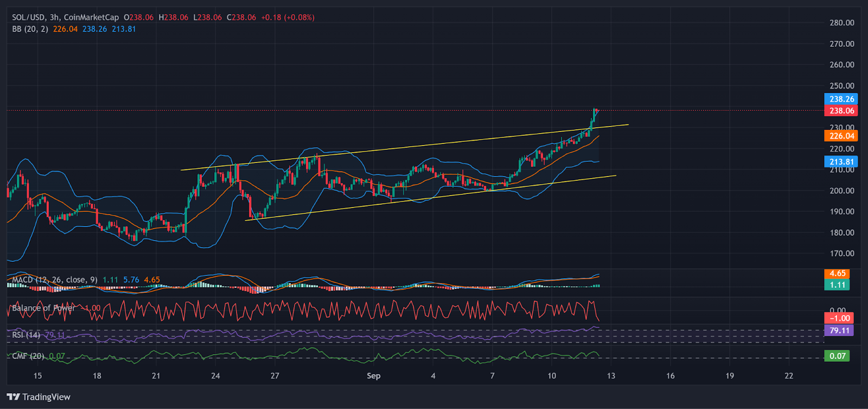The height and width of the screenshot is (409, 868).
Task: Click the 24 date label on time axis
Action: click(x=215, y=376)
